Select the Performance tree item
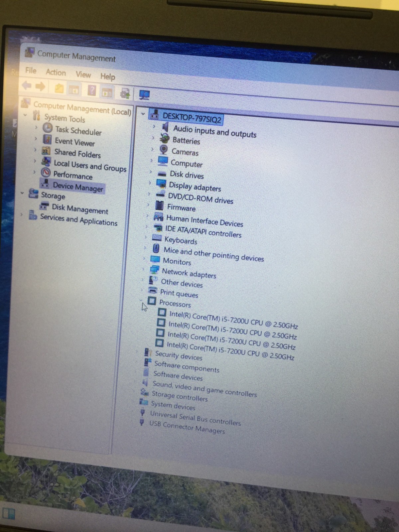Viewport: 399px width, 532px height. click(x=73, y=175)
